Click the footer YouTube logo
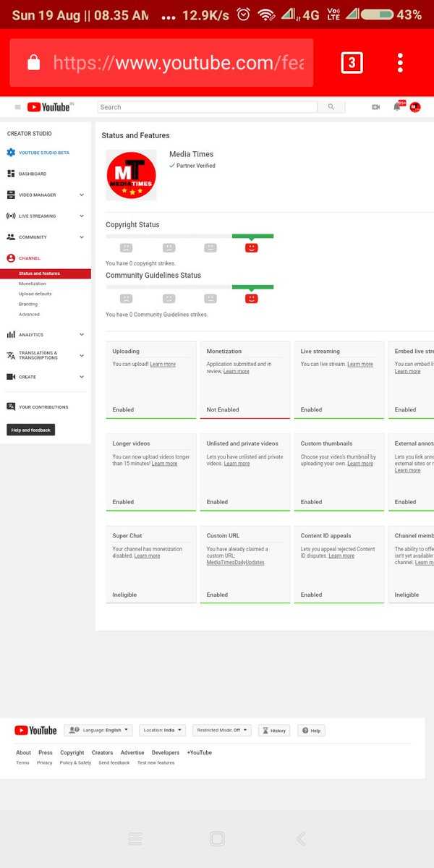This screenshot has height=868, width=434. point(35,731)
